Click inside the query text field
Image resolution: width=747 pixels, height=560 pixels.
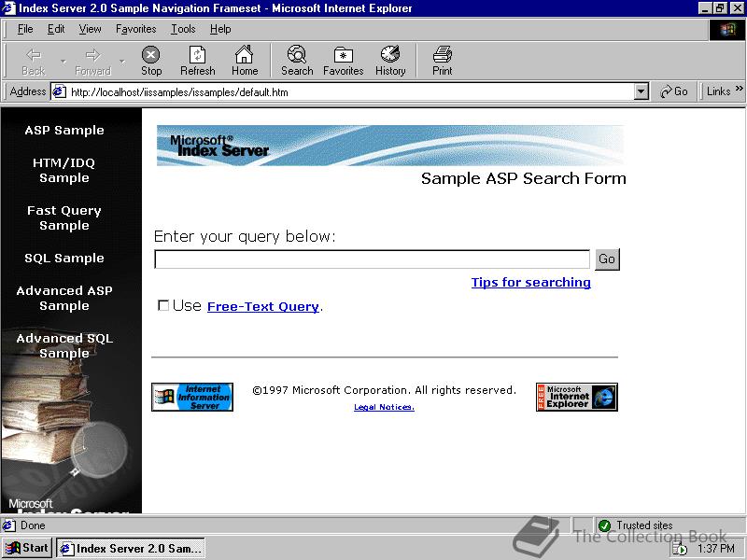click(x=372, y=259)
